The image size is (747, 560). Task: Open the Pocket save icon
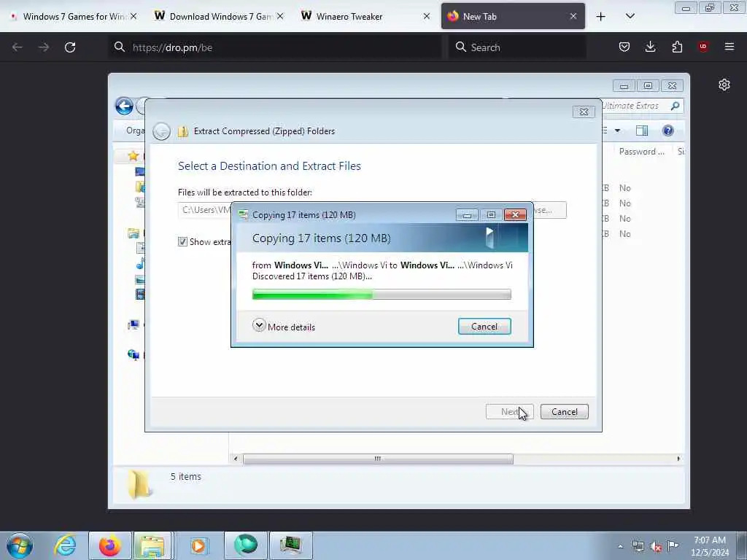tap(624, 47)
